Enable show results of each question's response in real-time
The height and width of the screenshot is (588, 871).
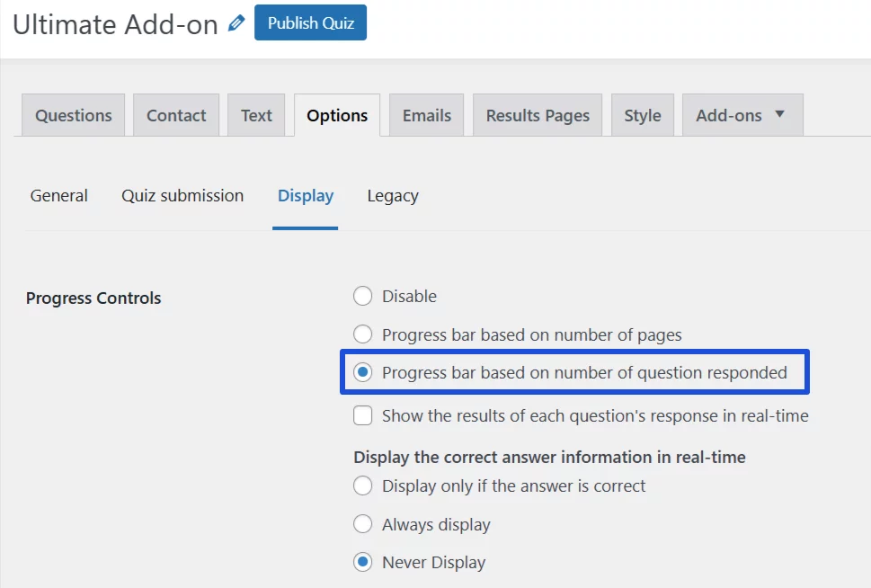coord(363,415)
